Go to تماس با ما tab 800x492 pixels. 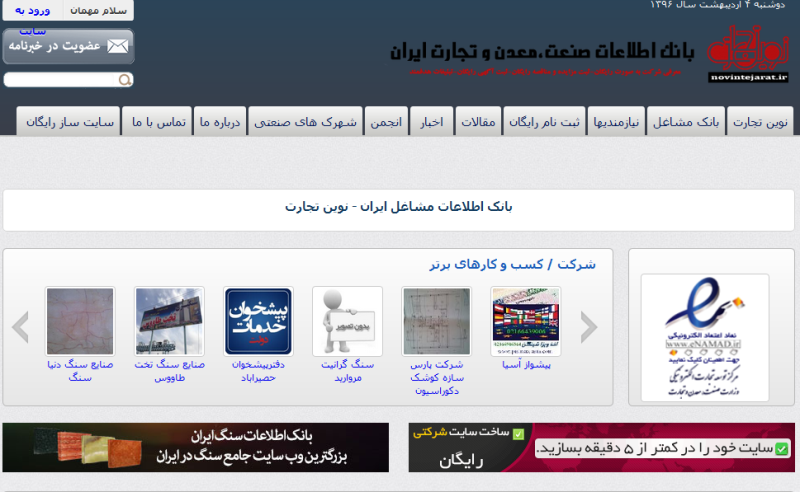tap(157, 121)
